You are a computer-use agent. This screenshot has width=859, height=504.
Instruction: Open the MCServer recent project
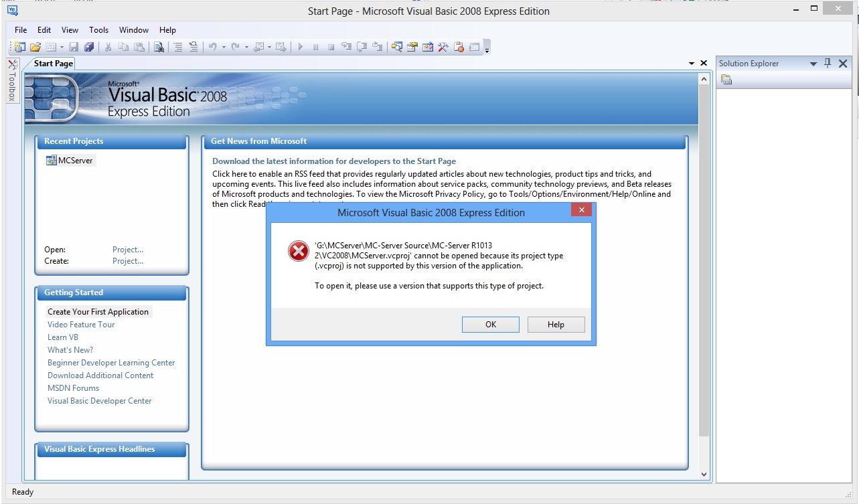(75, 160)
